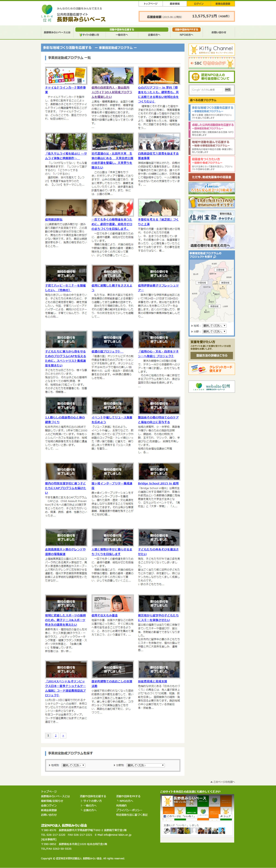Click the 検索 search button
The height and width of the screenshot is (868, 276).
[228, 90]
